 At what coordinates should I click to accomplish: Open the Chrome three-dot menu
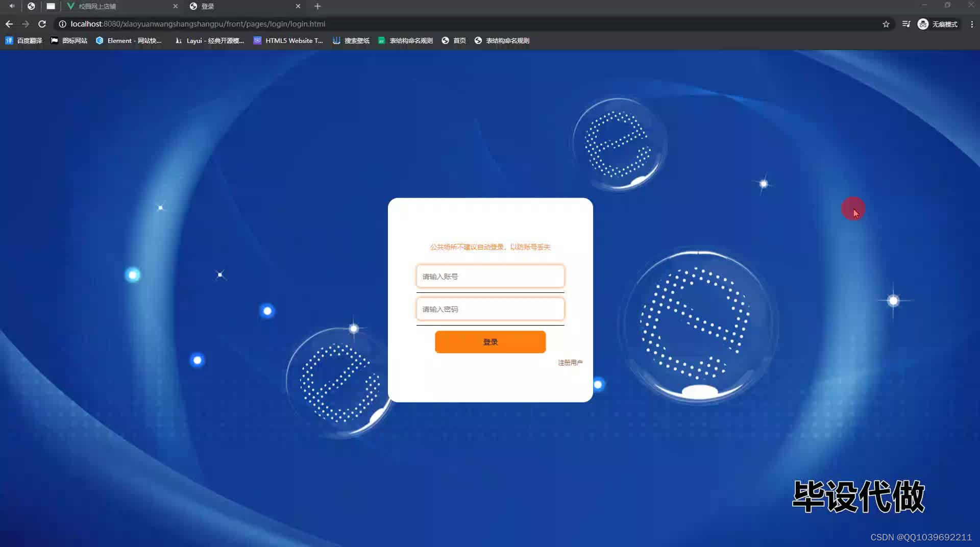point(972,24)
